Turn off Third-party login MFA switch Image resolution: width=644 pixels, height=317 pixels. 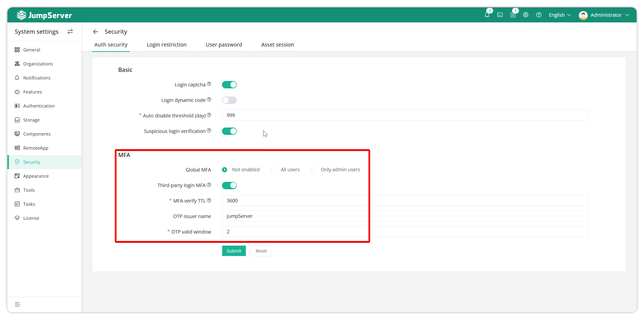point(229,186)
